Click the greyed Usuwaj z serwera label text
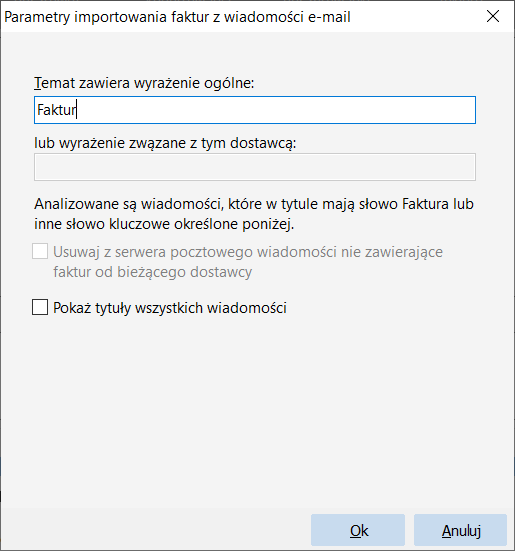Viewport: 515px width, 551px height. (248, 262)
